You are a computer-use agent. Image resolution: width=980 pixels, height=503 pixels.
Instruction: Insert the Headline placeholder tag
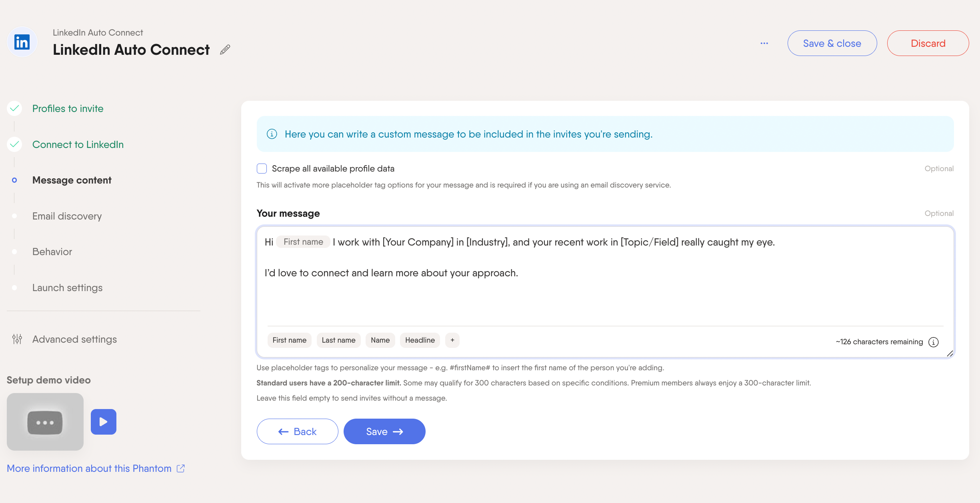click(x=420, y=340)
